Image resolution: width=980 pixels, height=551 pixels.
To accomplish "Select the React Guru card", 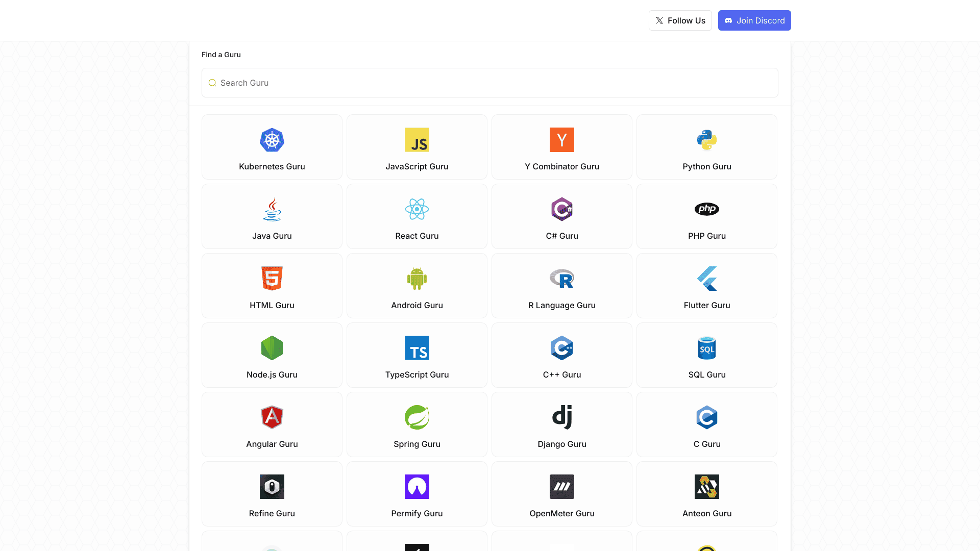I will 417,216.
